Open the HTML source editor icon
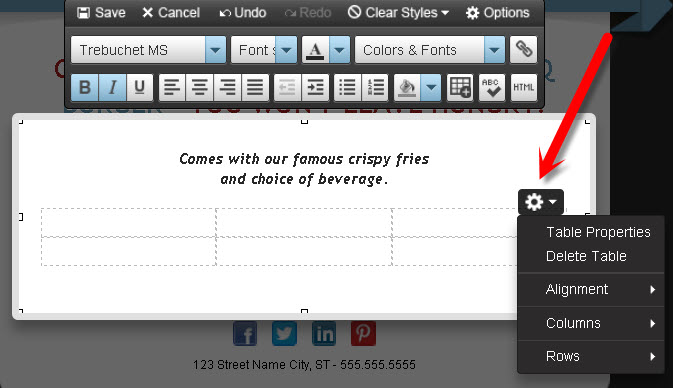Viewport: 673px width, 388px height. (524, 88)
